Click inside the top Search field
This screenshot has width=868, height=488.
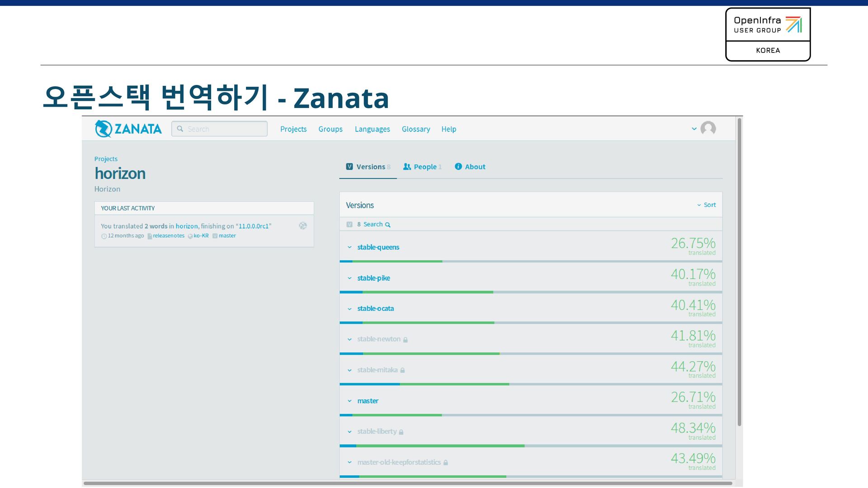(219, 129)
